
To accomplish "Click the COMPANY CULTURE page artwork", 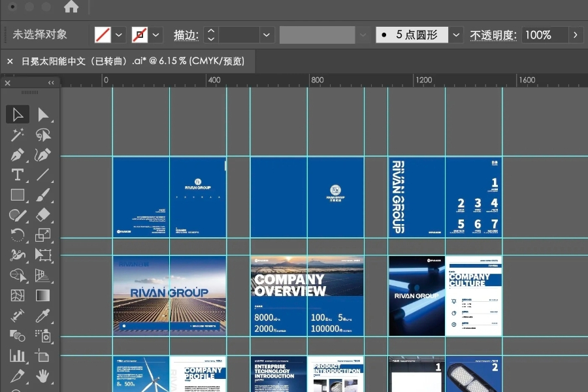I will pos(474,296).
